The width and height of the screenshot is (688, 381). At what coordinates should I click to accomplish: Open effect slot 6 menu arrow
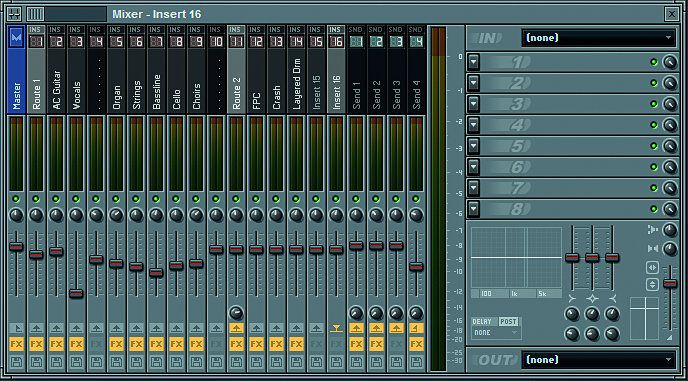[473, 167]
